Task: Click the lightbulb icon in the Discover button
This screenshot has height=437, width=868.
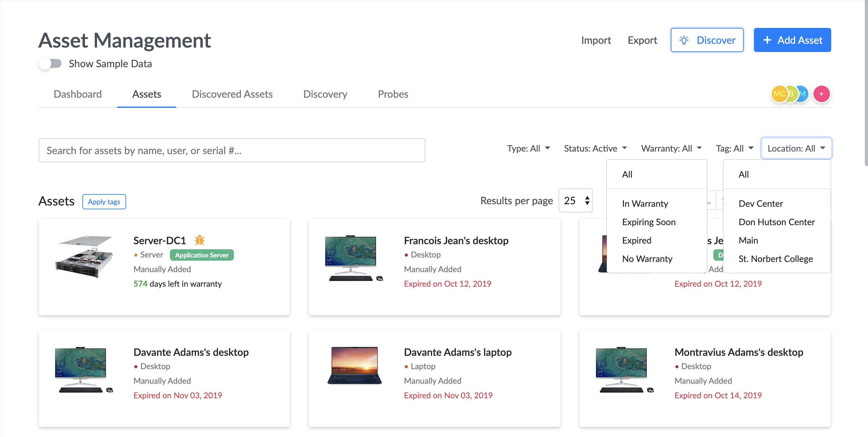Action: point(684,40)
